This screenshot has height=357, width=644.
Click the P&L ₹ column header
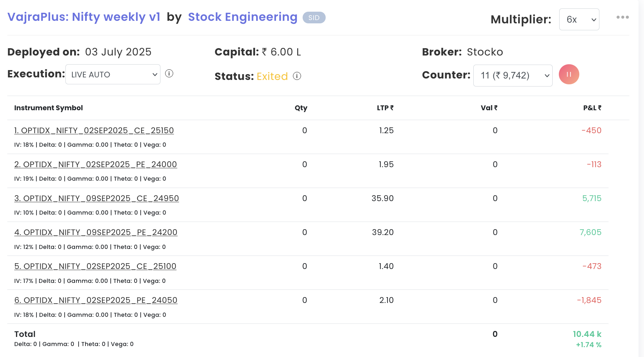pyautogui.click(x=592, y=108)
